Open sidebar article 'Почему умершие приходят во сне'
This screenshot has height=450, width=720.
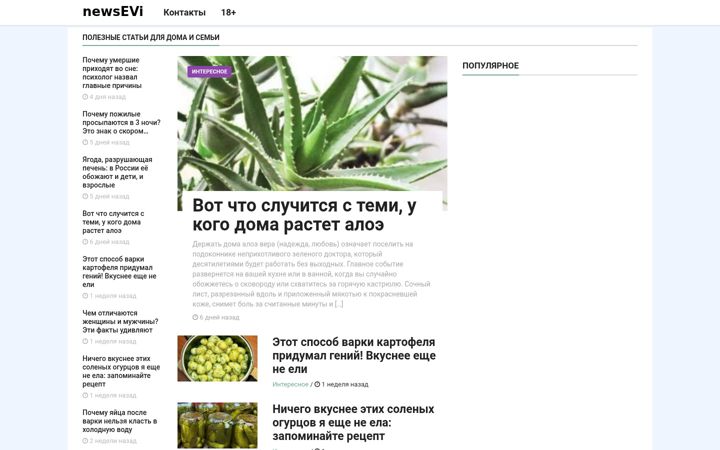(x=112, y=73)
